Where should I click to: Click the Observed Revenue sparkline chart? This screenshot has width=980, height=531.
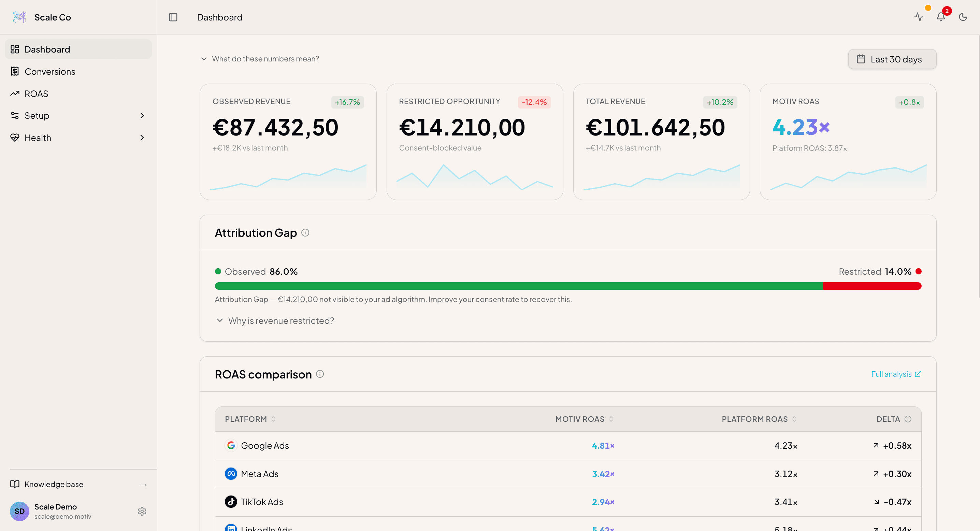click(288, 177)
